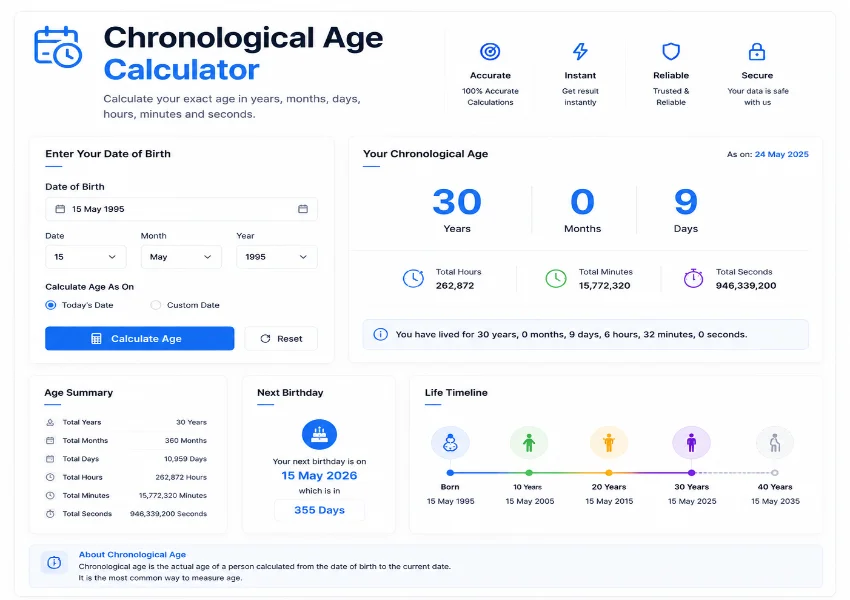The image size is (850, 600).
Task: Click 15 May 2005 timeline date
Action: [530, 501]
